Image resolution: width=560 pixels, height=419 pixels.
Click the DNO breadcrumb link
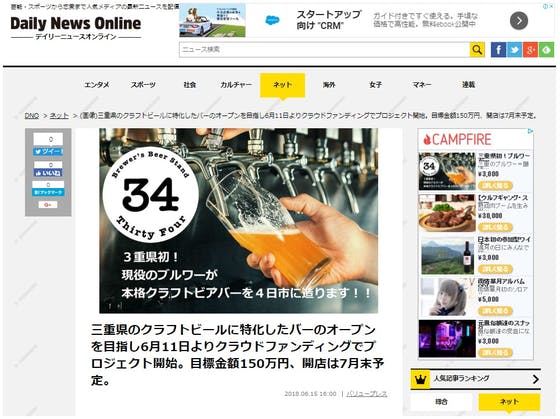coord(32,116)
